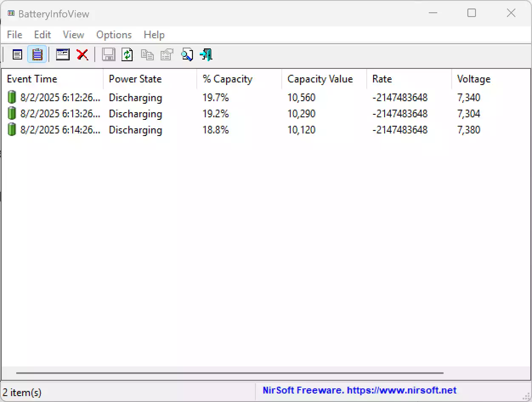This screenshot has width=532, height=402.
Task: Click the Copy toolbar icon
Action: coord(147,54)
